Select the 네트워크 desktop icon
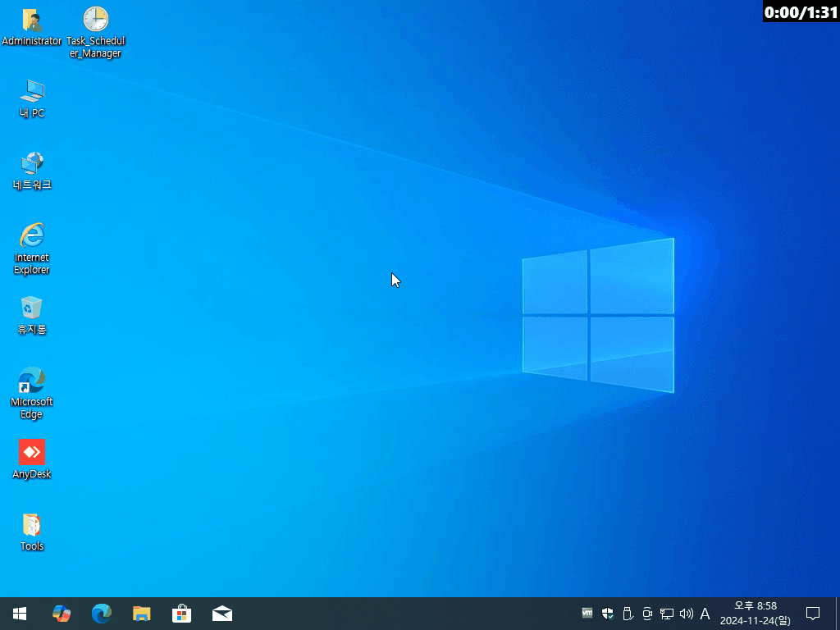 pos(32,171)
